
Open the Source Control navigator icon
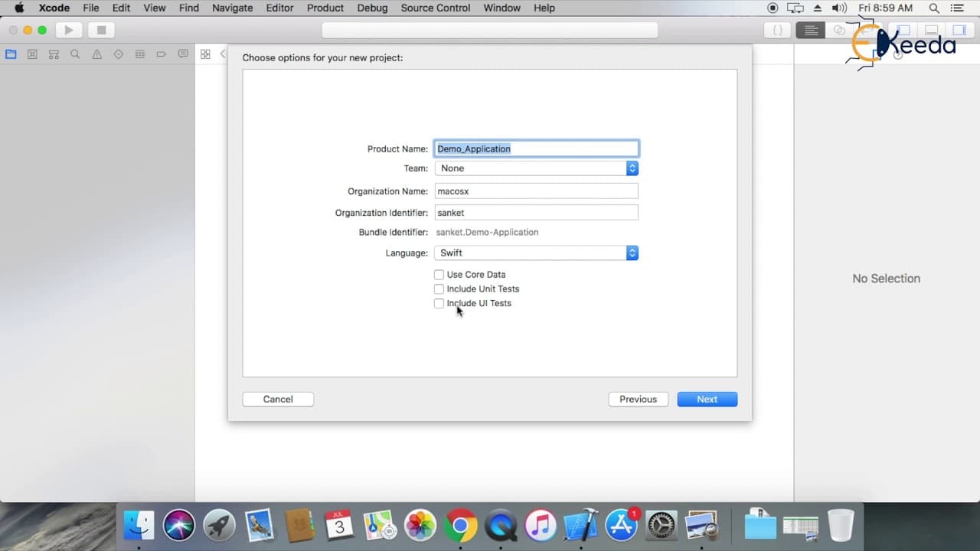point(32,54)
